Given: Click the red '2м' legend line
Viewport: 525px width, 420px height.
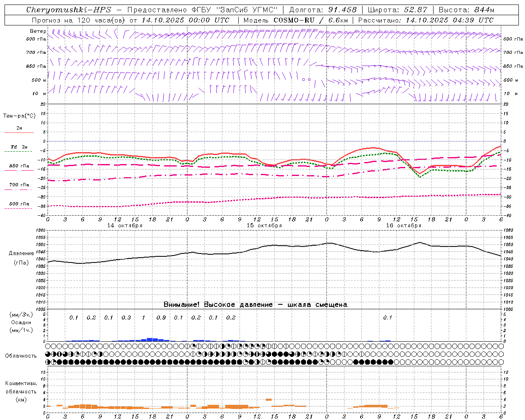Looking at the screenshot, I should tap(19, 132).
